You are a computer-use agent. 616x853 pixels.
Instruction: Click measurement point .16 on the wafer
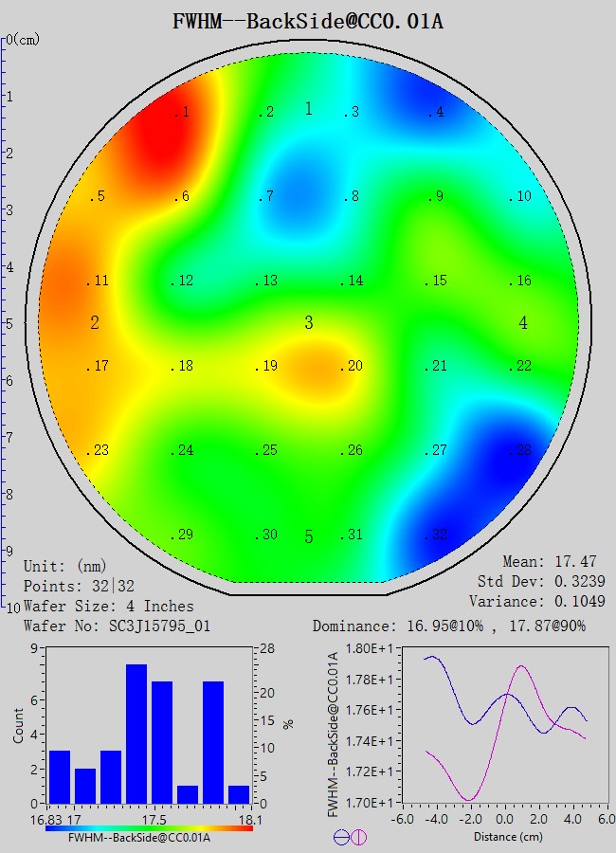pos(520,281)
